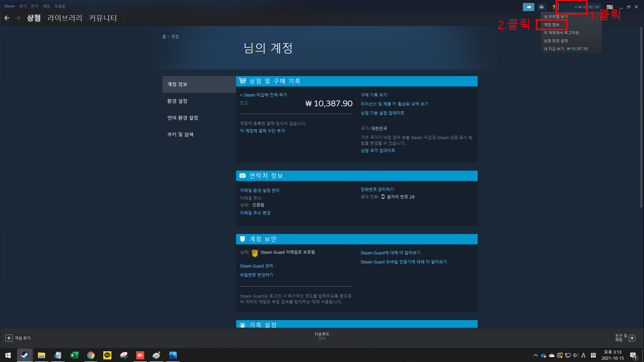The width and height of the screenshot is (644, 362).
Task: Switch to the 라이브러리 tab
Action: [65, 18]
